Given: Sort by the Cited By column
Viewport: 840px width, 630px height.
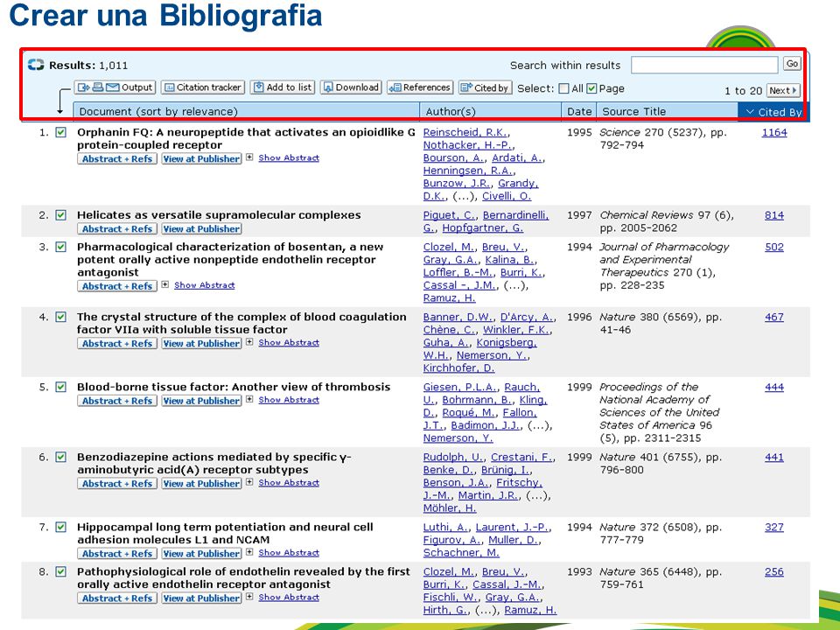Looking at the screenshot, I should coord(773,111).
